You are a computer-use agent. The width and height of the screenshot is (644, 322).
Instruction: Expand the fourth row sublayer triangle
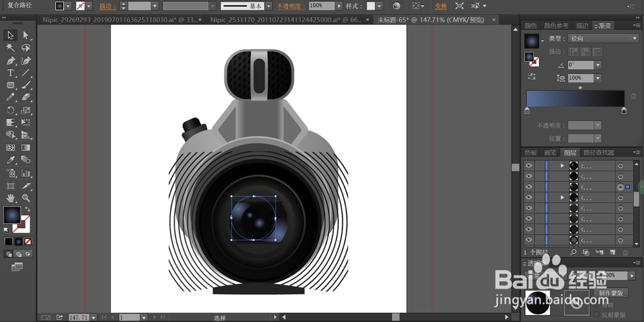pos(562,198)
